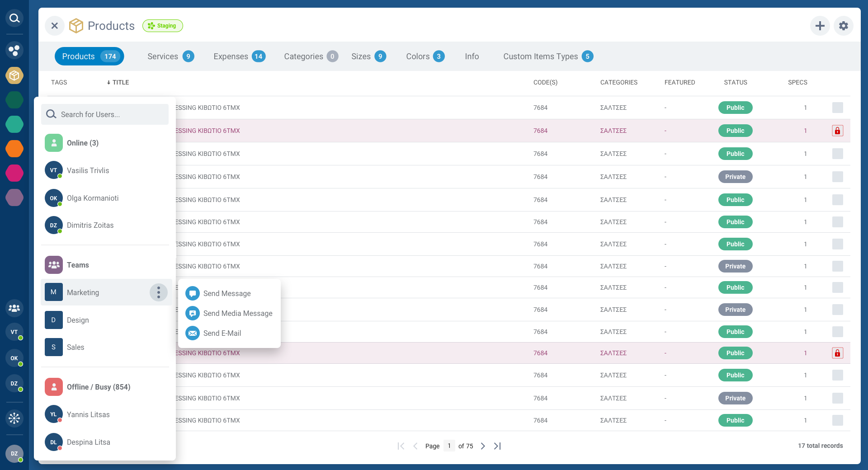Expand the Offline / Busy (854) group

[98, 387]
